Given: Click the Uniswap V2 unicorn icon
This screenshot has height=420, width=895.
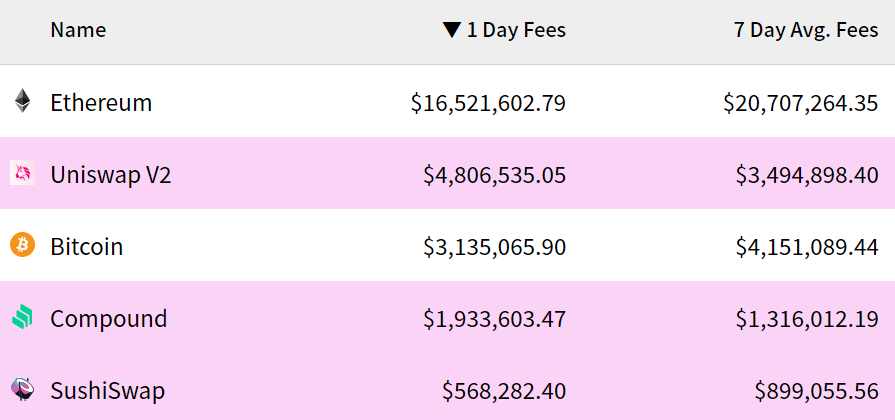Looking at the screenshot, I should click(22, 173).
